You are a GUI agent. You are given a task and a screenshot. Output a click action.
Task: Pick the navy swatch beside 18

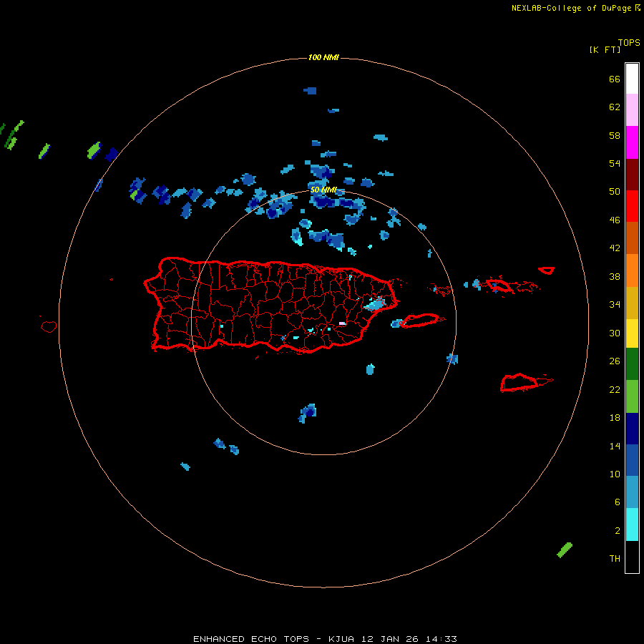pos(632,429)
